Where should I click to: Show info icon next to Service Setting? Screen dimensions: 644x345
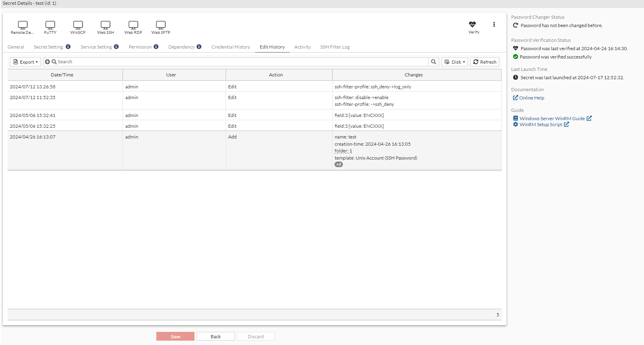[116, 47]
